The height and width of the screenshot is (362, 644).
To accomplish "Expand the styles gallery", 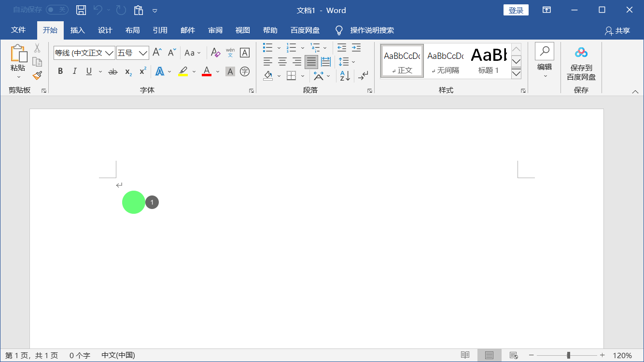I will pyautogui.click(x=516, y=73).
